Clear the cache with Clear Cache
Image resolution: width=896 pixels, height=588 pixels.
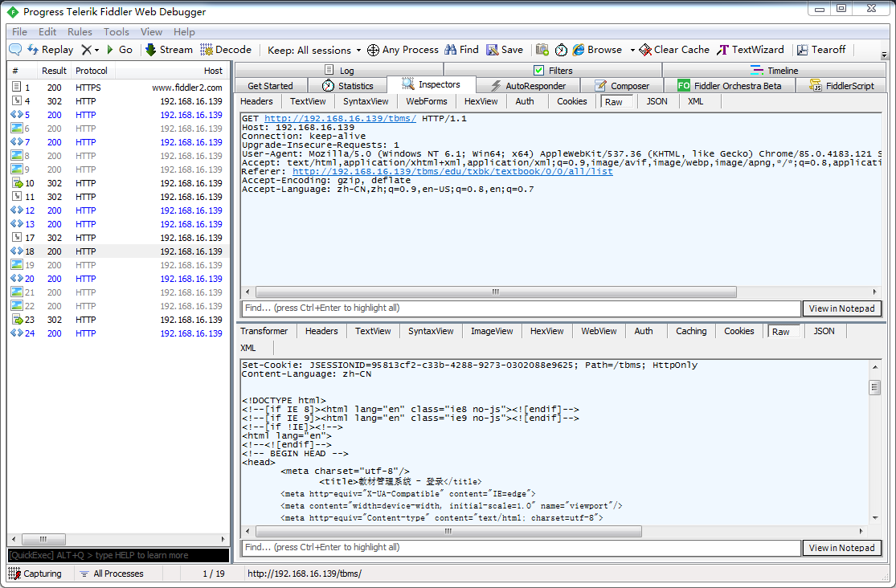[674, 50]
